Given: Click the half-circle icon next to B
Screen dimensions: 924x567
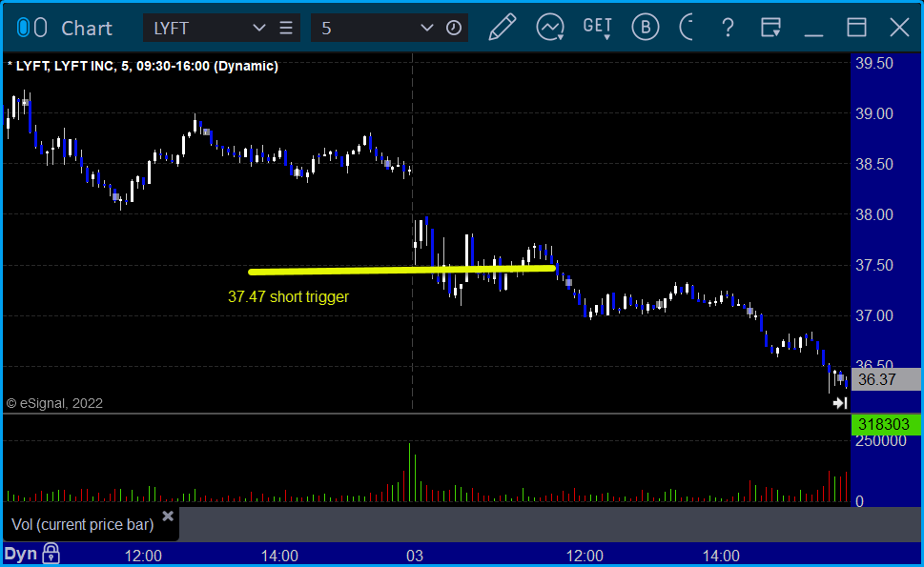Looking at the screenshot, I should pos(686,28).
